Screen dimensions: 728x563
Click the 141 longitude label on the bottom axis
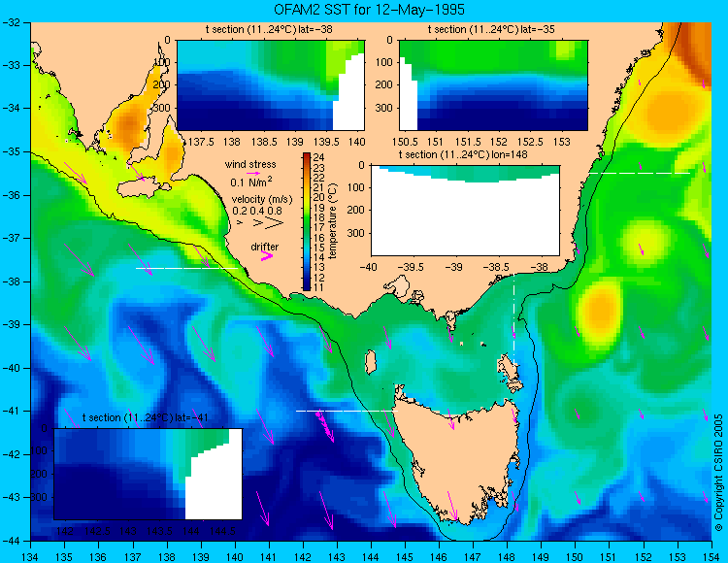click(269, 557)
